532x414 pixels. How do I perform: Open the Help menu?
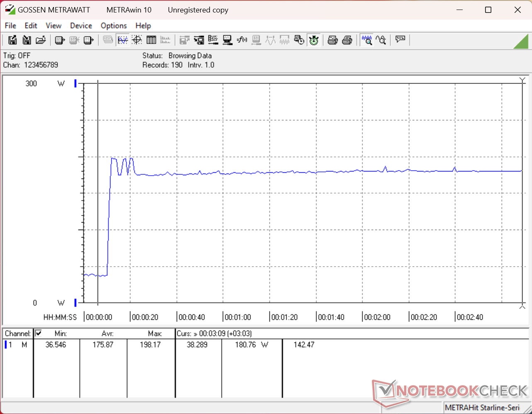pos(143,26)
